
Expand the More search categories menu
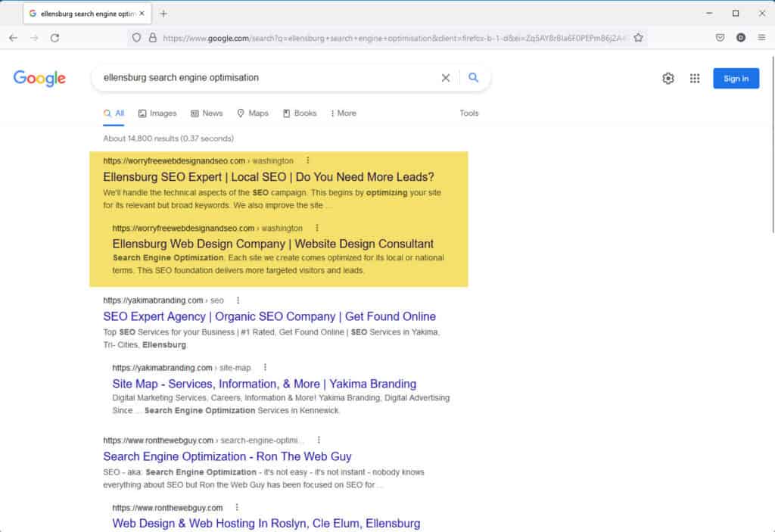click(x=343, y=114)
